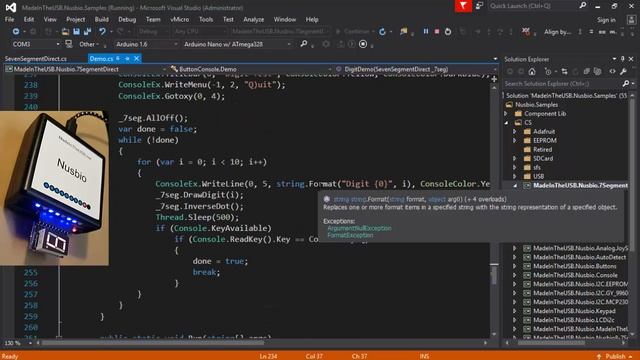Click the red feedback flag notification icon
640x360 pixels.
[x=463, y=6]
